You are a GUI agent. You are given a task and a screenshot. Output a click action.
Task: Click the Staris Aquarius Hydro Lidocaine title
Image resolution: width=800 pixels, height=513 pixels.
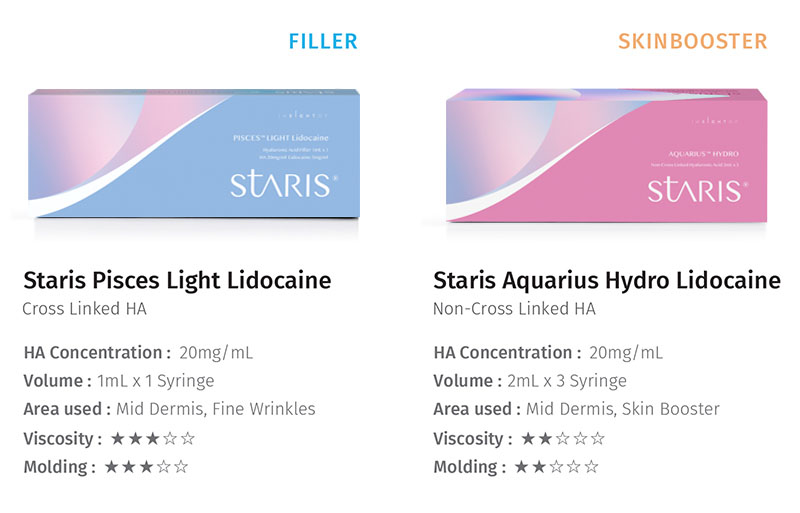[607, 280]
